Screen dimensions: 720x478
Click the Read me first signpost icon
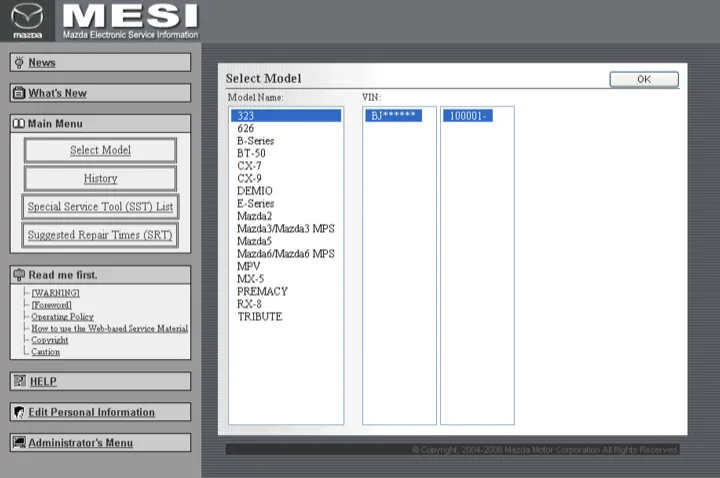pos(19,275)
